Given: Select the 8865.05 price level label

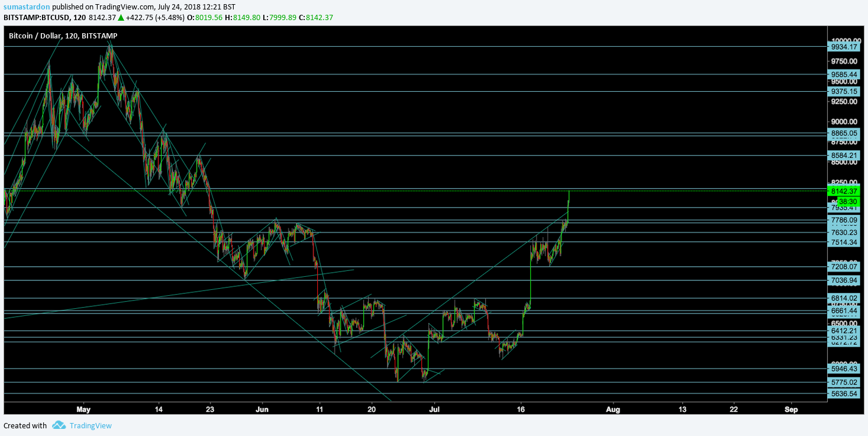Looking at the screenshot, I should (844, 133).
